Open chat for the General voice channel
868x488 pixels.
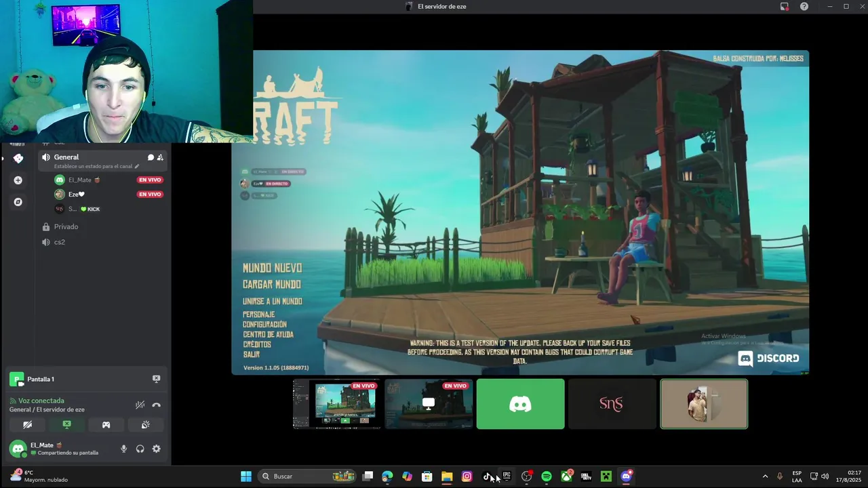click(151, 157)
